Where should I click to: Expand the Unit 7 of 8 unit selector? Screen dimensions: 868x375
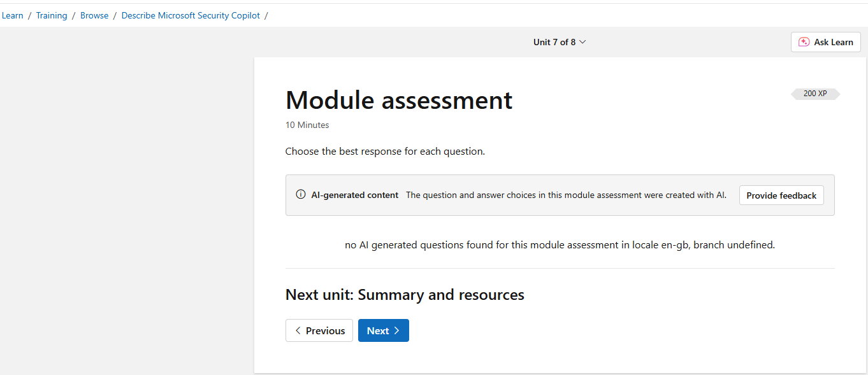point(560,42)
